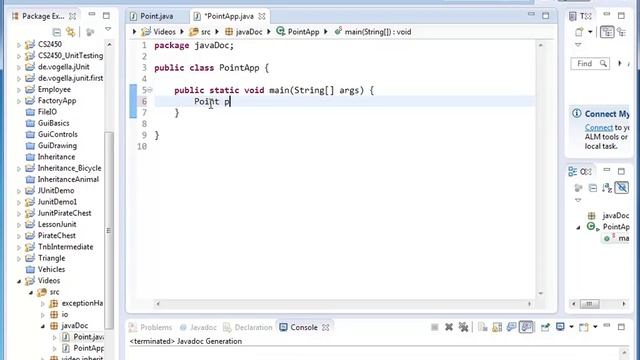The height and width of the screenshot is (360, 640).
Task: Expand the exceptionHa package
Action: pos(43,303)
